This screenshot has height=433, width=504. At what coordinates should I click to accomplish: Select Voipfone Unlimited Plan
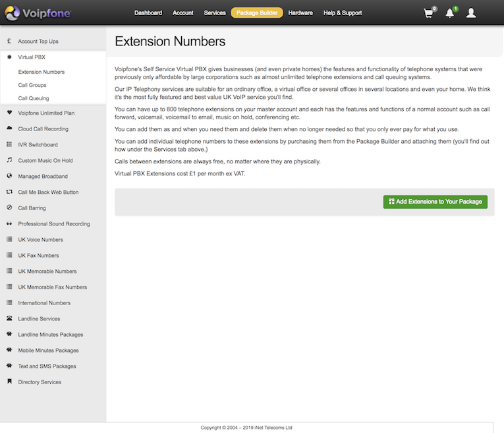pos(46,113)
